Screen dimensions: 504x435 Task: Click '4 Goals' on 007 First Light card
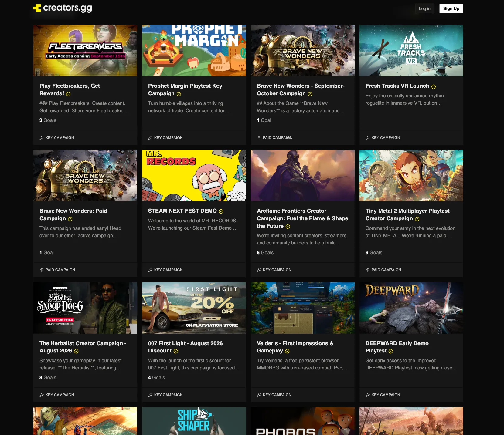pos(156,378)
